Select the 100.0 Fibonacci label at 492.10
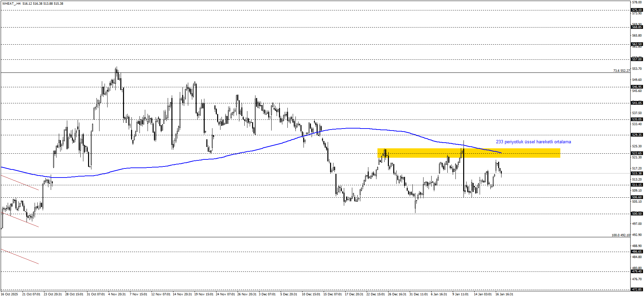644x298 pixels. click(620, 235)
